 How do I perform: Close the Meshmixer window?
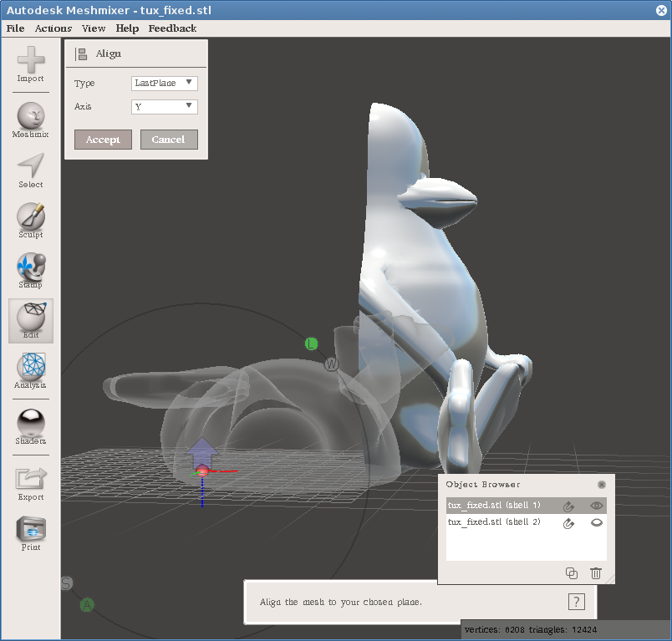(x=661, y=10)
